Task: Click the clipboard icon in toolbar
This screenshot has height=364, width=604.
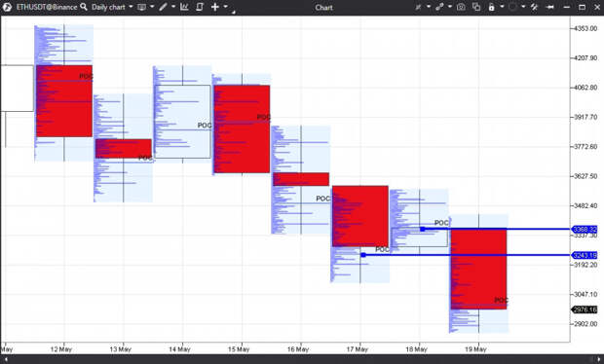Action: (x=199, y=7)
